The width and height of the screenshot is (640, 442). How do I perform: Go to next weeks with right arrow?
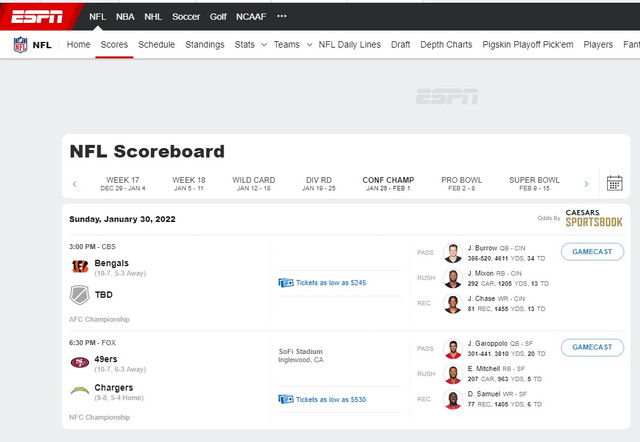point(586,184)
